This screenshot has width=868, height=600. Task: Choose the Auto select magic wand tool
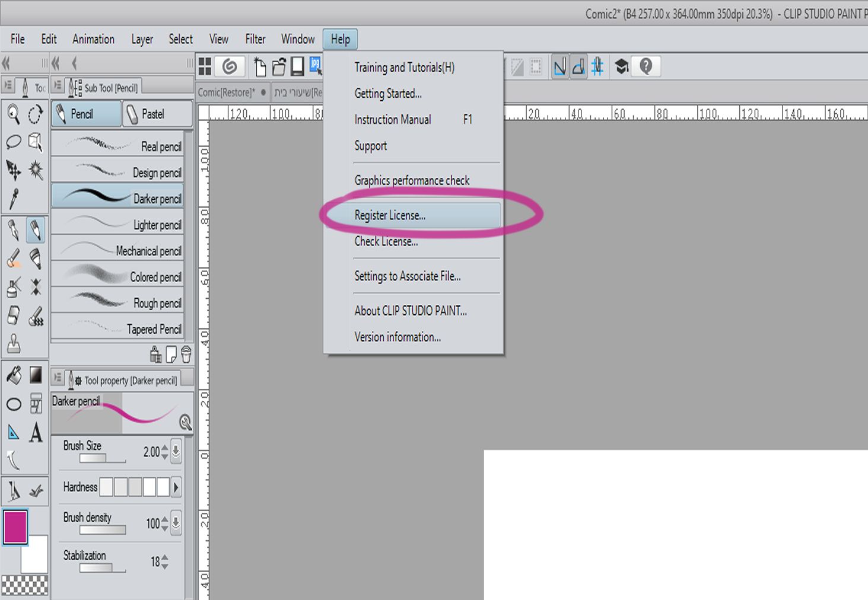(x=36, y=170)
